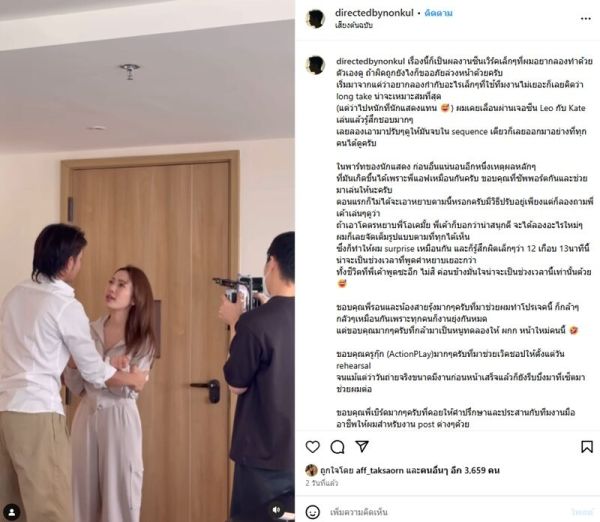The height and width of the screenshot is (522, 600).
Task: Save post using the bookmark icon
Action: tap(587, 447)
